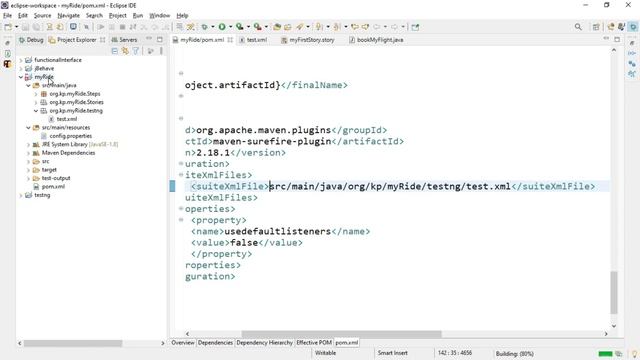Click the Debug bug toolbar icon
This screenshot has width=640, height=360.
click(x=204, y=27)
